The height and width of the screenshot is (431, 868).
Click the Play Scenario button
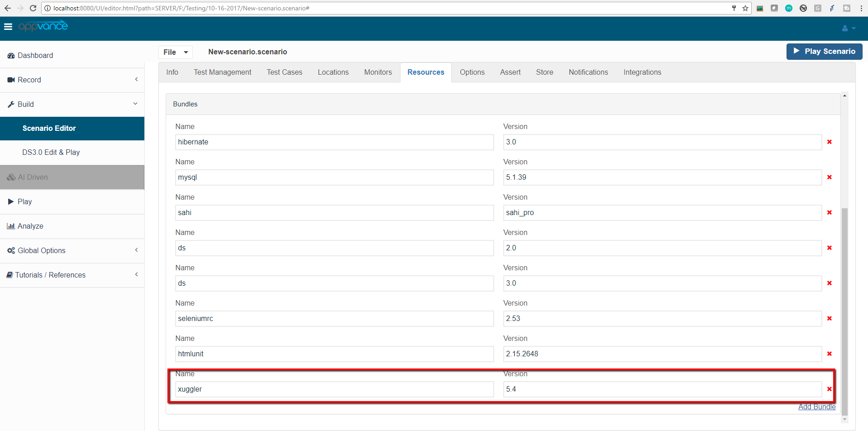[x=824, y=52]
